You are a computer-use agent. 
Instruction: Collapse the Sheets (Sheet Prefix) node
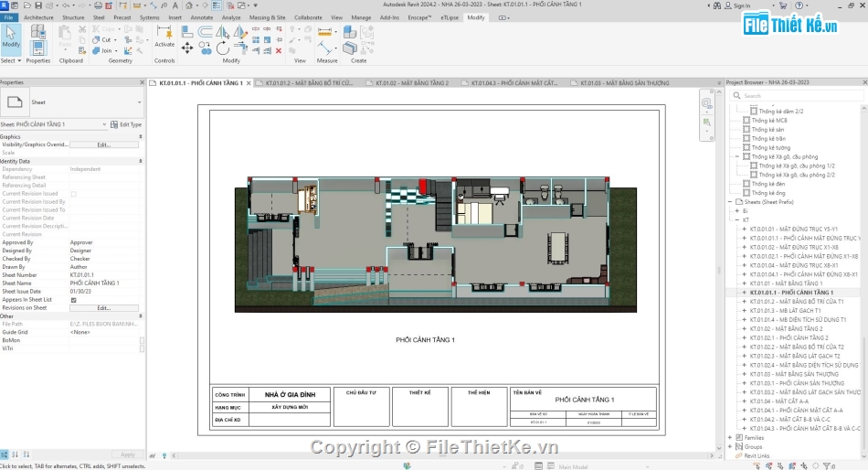[730, 202]
